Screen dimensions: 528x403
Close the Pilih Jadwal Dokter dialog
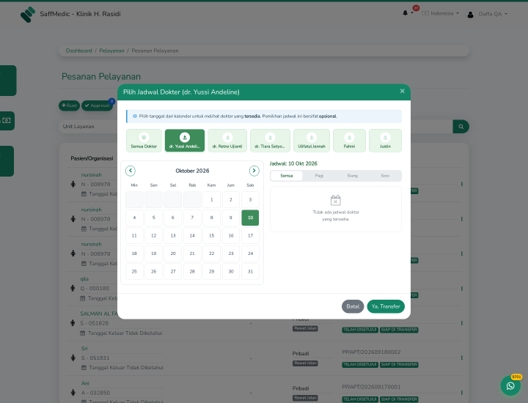[402, 91]
